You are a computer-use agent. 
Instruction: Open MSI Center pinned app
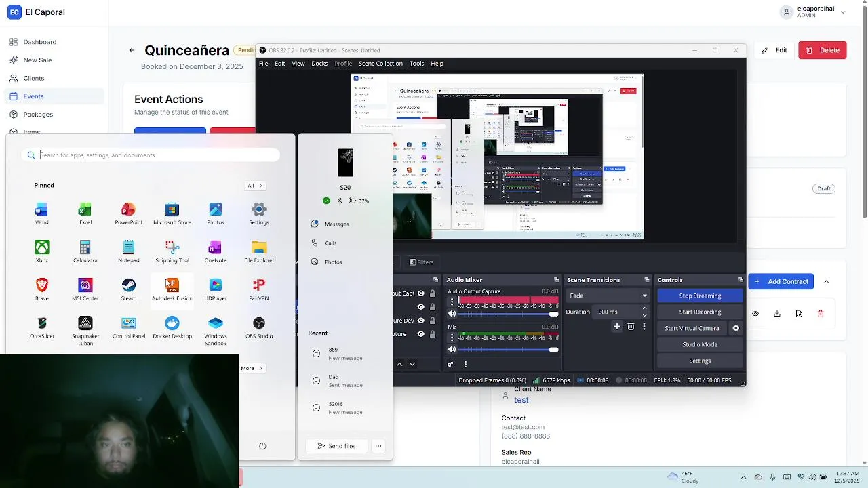pos(85,289)
